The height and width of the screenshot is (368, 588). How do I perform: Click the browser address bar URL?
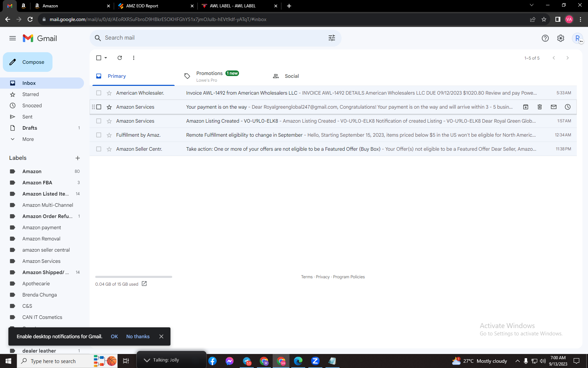click(x=158, y=19)
